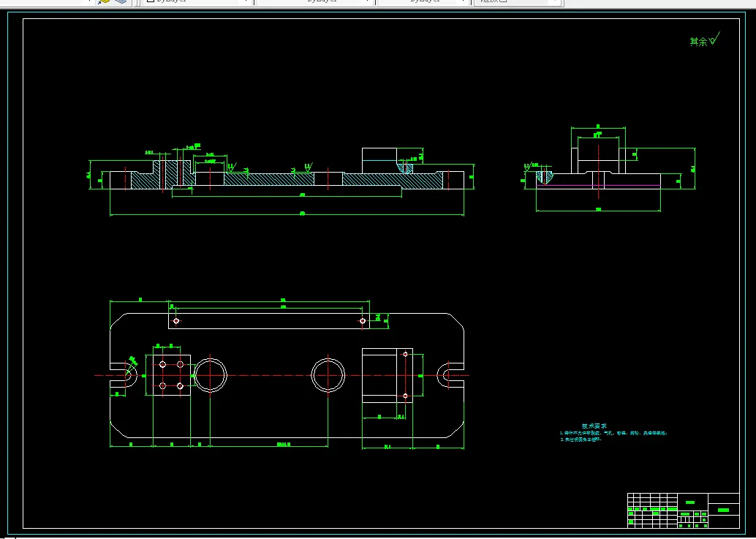The image size is (756, 539).
Task: Select the left U-shaped slot in plan view
Action: [x=124, y=375]
